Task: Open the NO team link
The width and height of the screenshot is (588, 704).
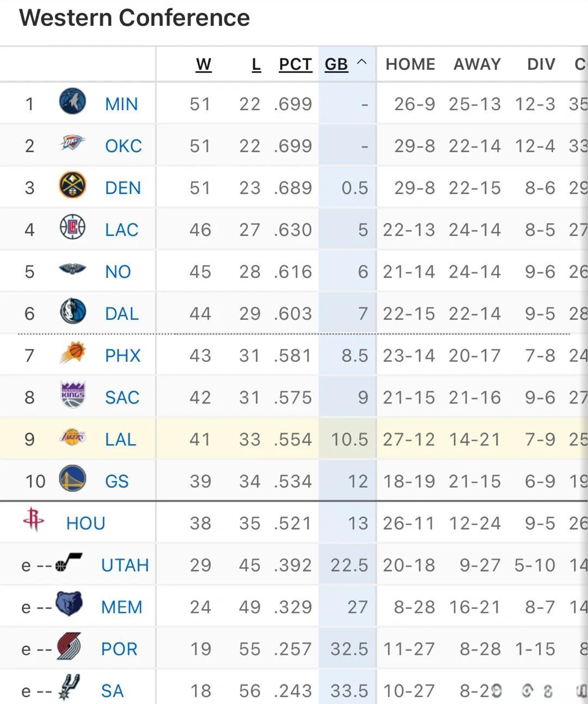Action: coord(118,271)
